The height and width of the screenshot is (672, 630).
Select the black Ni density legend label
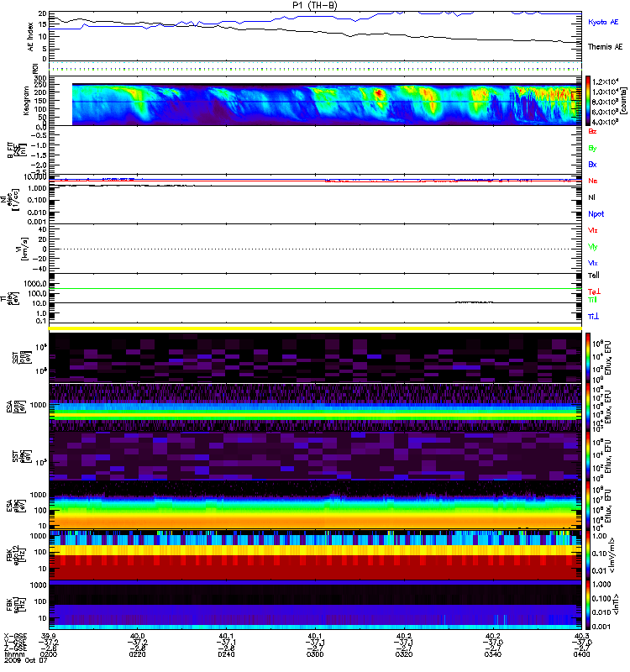591,197
